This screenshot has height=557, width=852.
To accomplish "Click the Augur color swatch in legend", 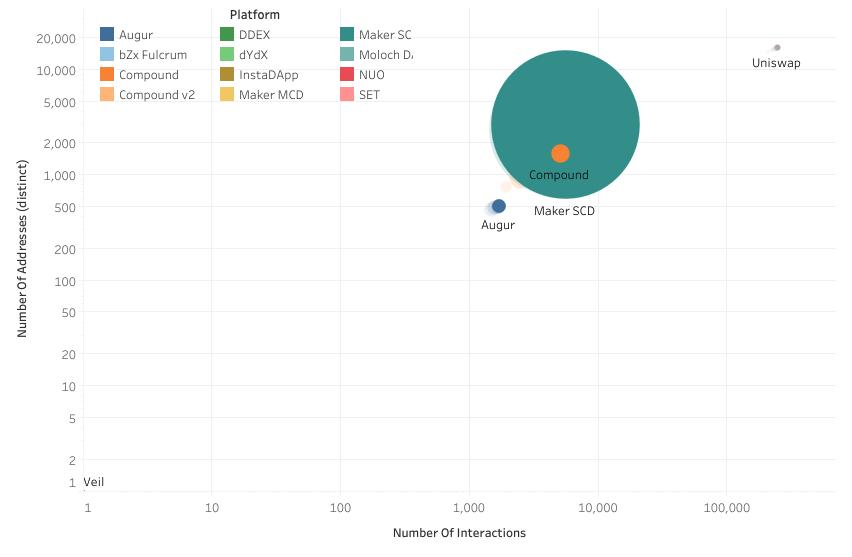I will [x=107, y=35].
